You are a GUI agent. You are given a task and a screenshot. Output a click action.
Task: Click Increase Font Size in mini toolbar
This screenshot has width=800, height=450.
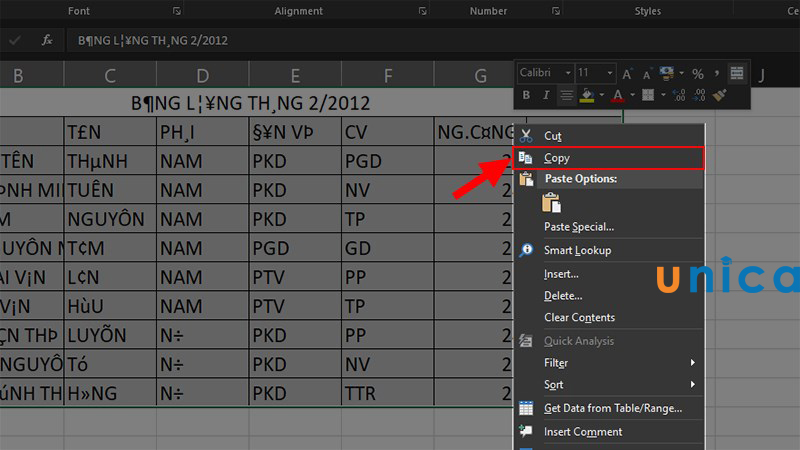pos(627,74)
